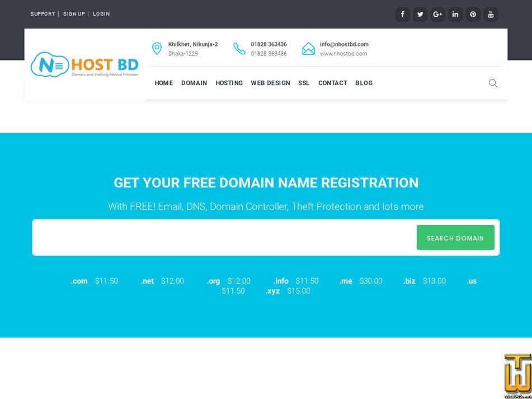Image resolution: width=532 pixels, height=399 pixels.
Task: Click the location pin icon near Khilkhet address
Action: (156, 49)
